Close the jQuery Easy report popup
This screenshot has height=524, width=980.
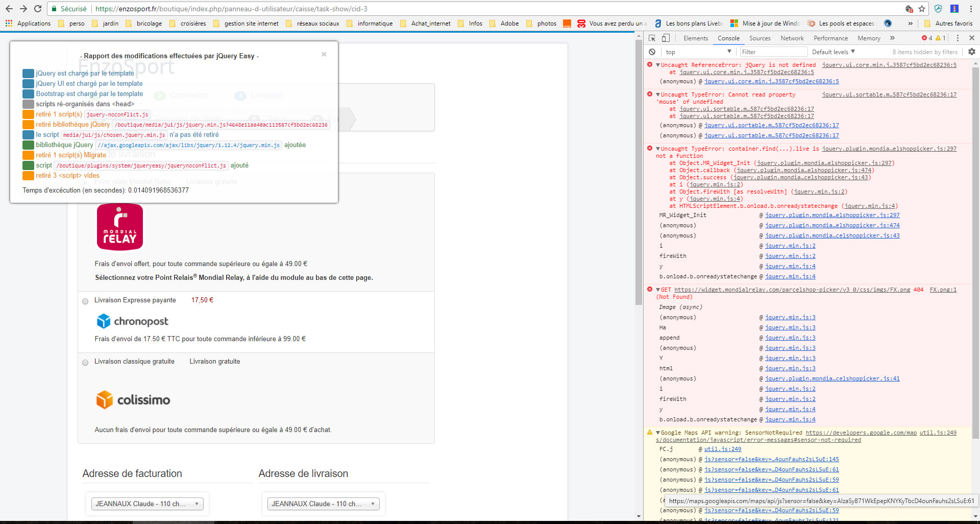[324, 54]
